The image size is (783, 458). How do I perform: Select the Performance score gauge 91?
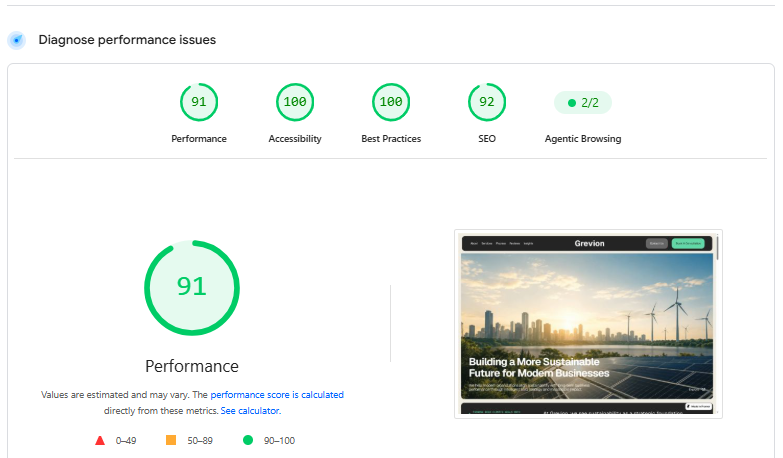pyautogui.click(x=199, y=102)
